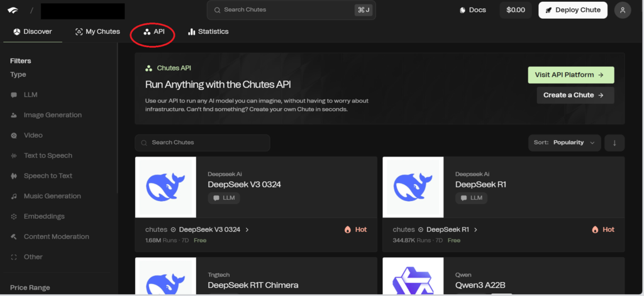
Task: Click the ⌘J shortcut badge
Action: pos(364,10)
